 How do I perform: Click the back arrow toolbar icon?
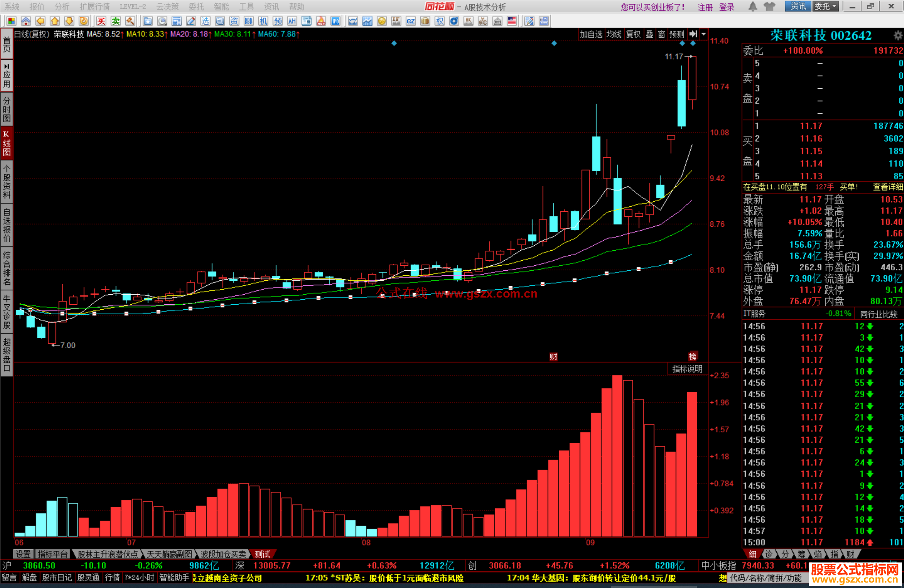click(41, 21)
